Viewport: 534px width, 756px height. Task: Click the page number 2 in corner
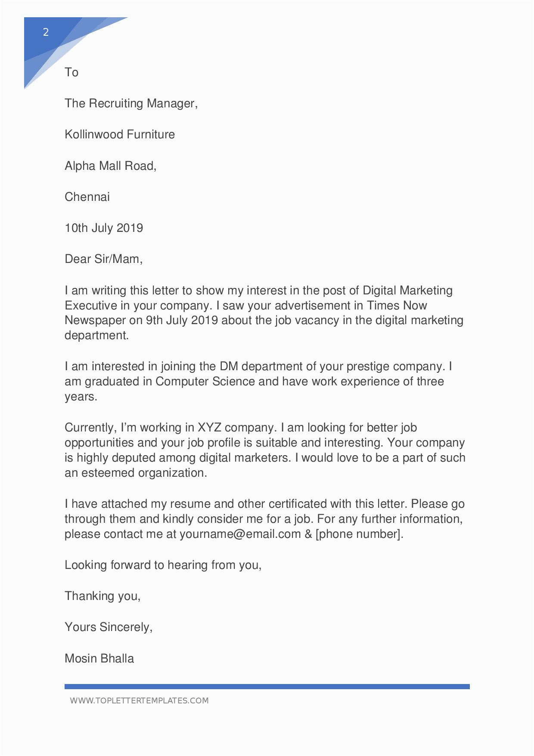(x=46, y=32)
